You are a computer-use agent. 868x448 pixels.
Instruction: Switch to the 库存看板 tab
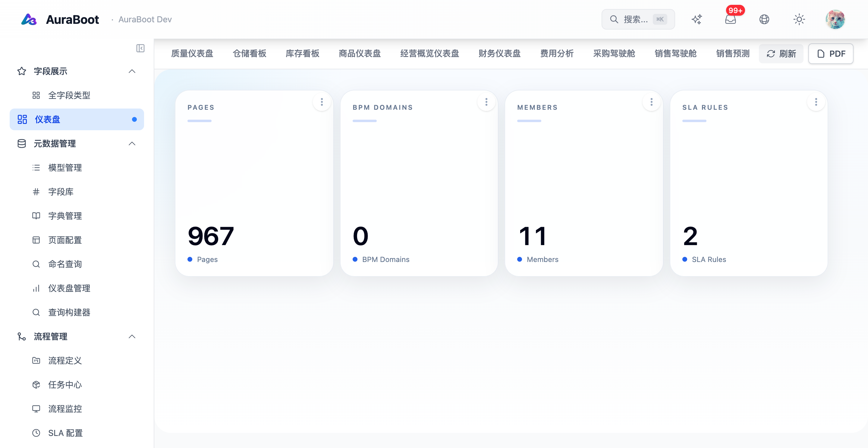click(x=302, y=54)
